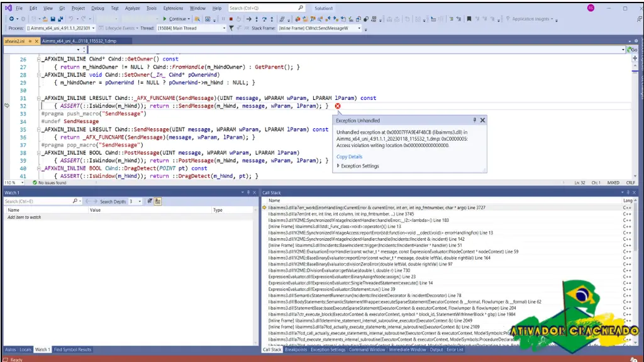Click the Step Out icon
The height and width of the screenshot is (362, 644).
tap(272, 19)
